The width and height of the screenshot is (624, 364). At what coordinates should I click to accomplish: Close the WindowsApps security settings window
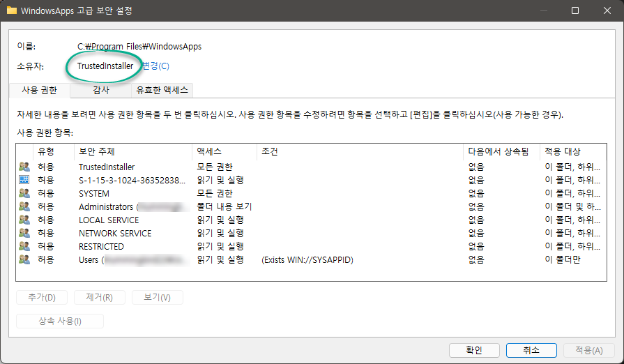point(607,10)
